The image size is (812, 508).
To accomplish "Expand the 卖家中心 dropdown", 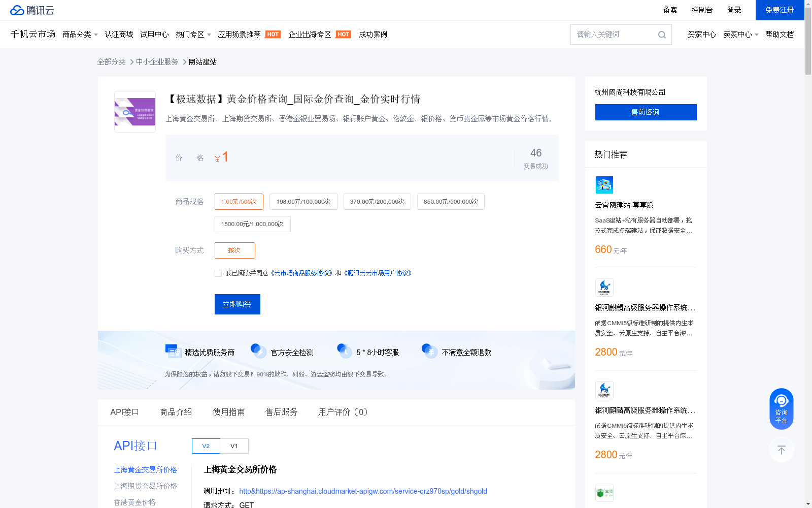I will pos(741,35).
